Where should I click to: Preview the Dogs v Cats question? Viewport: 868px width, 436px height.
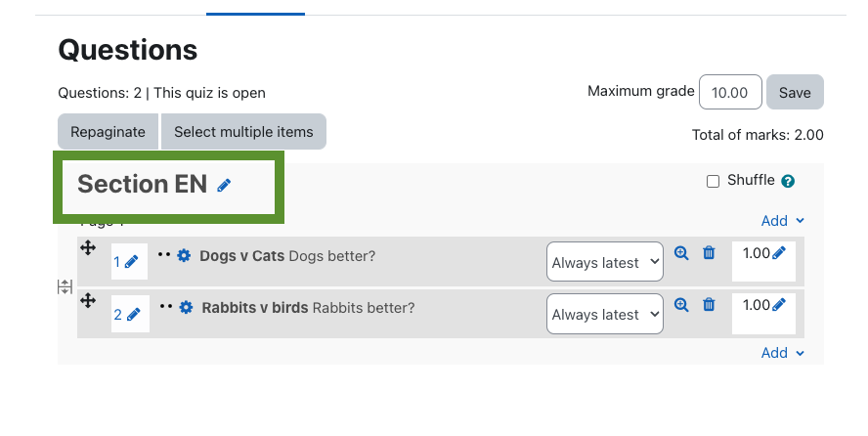681,253
